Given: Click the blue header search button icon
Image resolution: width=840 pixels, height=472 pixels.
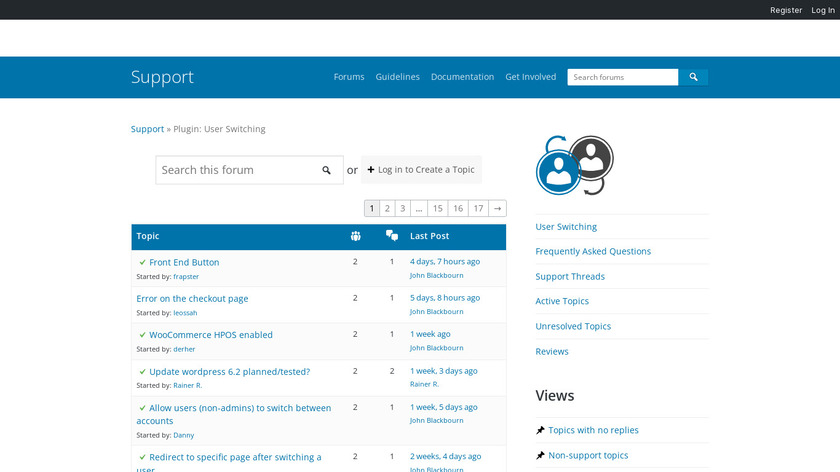Looking at the screenshot, I should pyautogui.click(x=693, y=77).
